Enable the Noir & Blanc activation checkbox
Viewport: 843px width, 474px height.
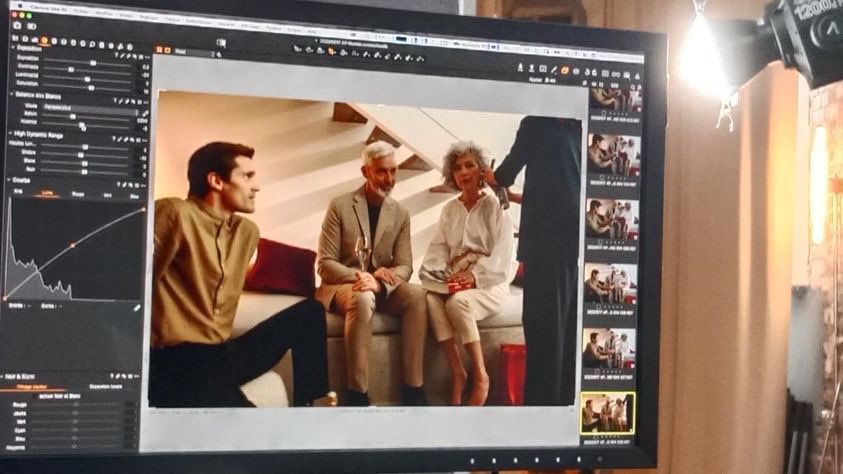[x=36, y=396]
